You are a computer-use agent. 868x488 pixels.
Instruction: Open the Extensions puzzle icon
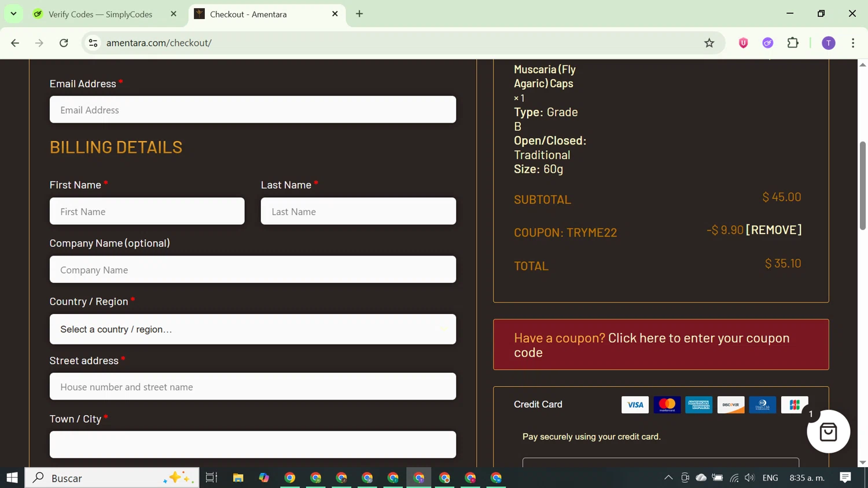click(793, 43)
